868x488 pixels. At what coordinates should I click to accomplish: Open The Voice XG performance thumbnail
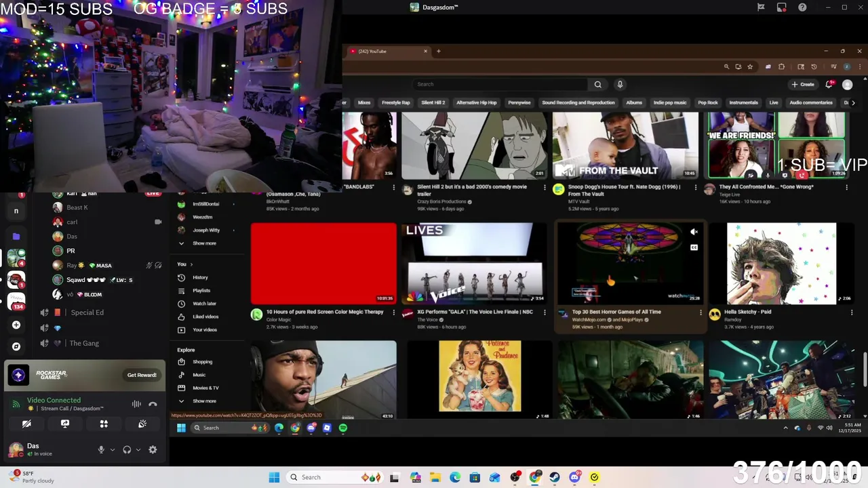pyautogui.click(x=475, y=264)
